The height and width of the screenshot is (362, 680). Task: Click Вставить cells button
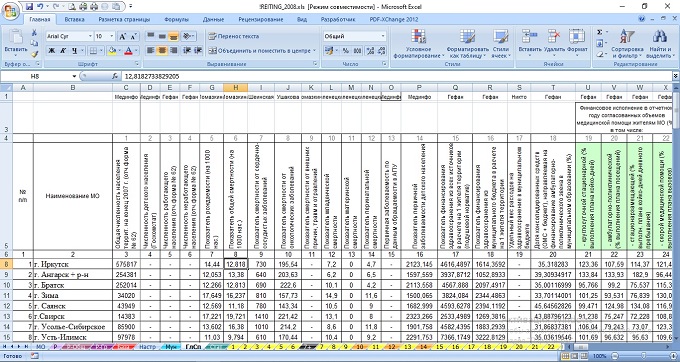click(530, 44)
